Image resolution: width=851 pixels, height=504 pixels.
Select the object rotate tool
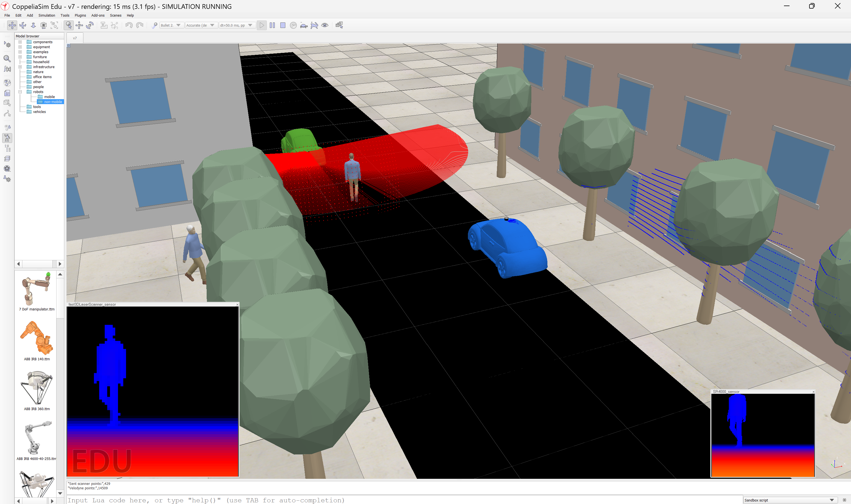90,25
